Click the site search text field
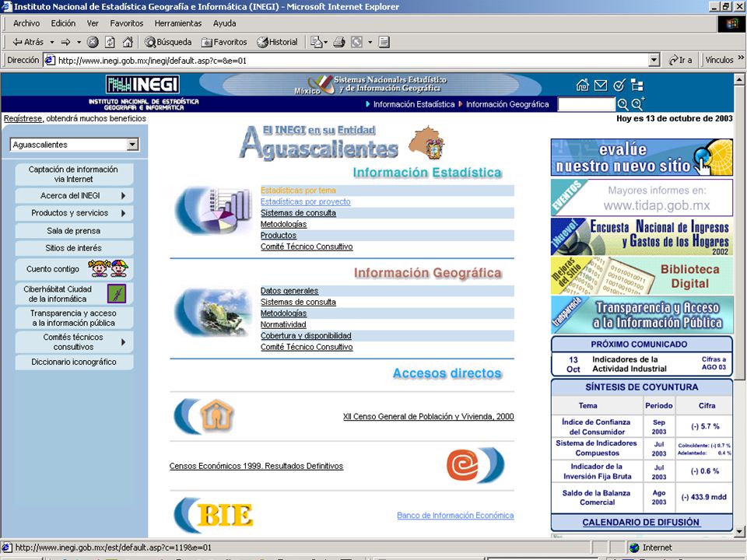 click(587, 104)
